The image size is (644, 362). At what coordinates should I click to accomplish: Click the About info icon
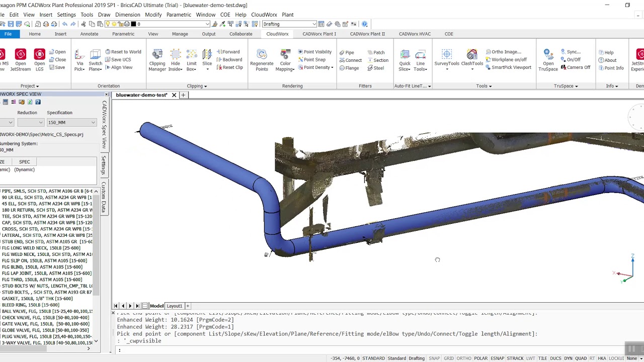(x=607, y=60)
